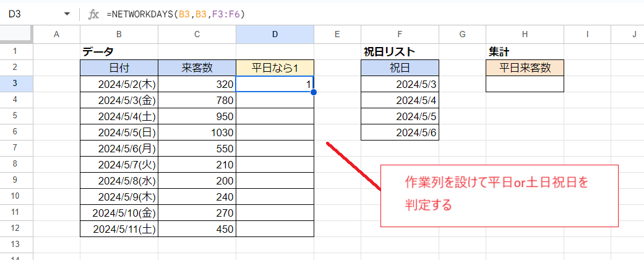The height and width of the screenshot is (260, 644).
Task: Click visitor count cell 950
Action: click(x=197, y=116)
